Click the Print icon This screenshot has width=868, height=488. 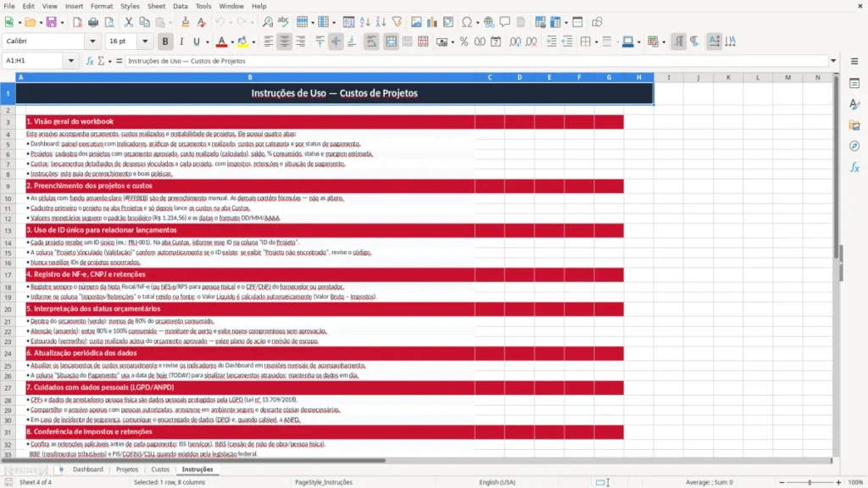(93, 22)
